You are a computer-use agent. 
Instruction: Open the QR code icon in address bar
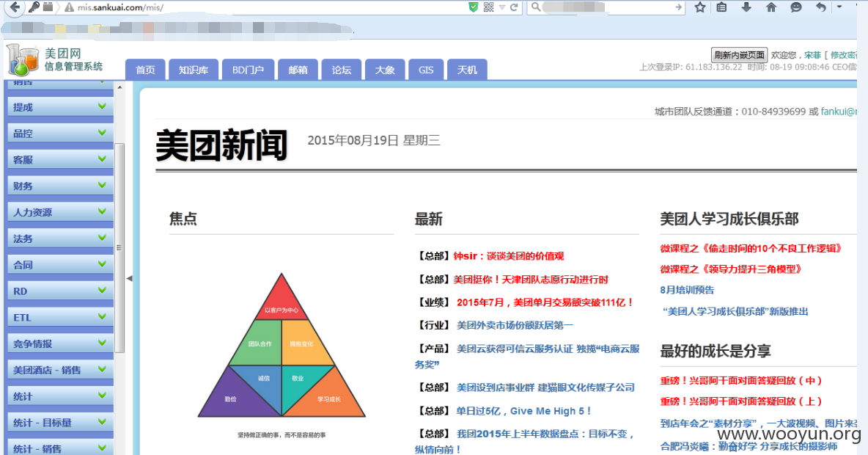tap(488, 7)
